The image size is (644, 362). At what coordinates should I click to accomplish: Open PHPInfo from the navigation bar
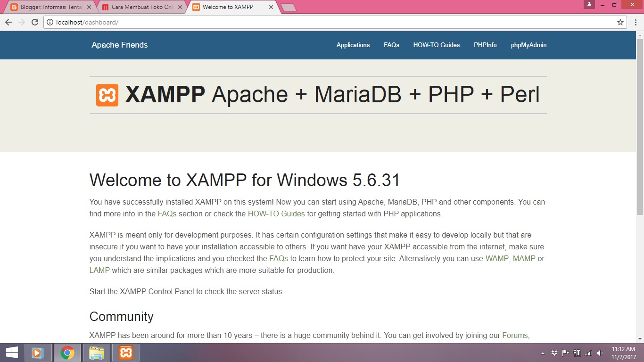pyautogui.click(x=485, y=45)
